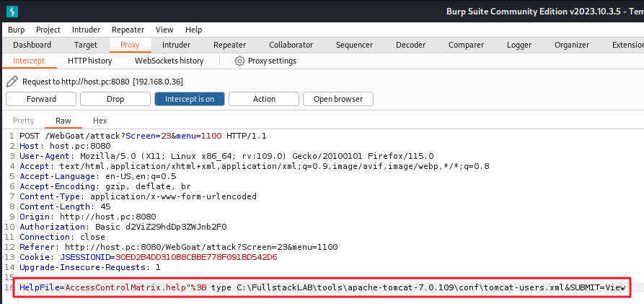Click the Origin header line

tap(87, 217)
